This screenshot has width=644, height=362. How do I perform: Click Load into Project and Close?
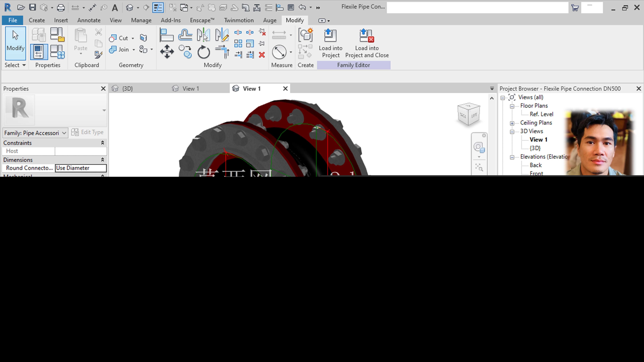click(367, 43)
